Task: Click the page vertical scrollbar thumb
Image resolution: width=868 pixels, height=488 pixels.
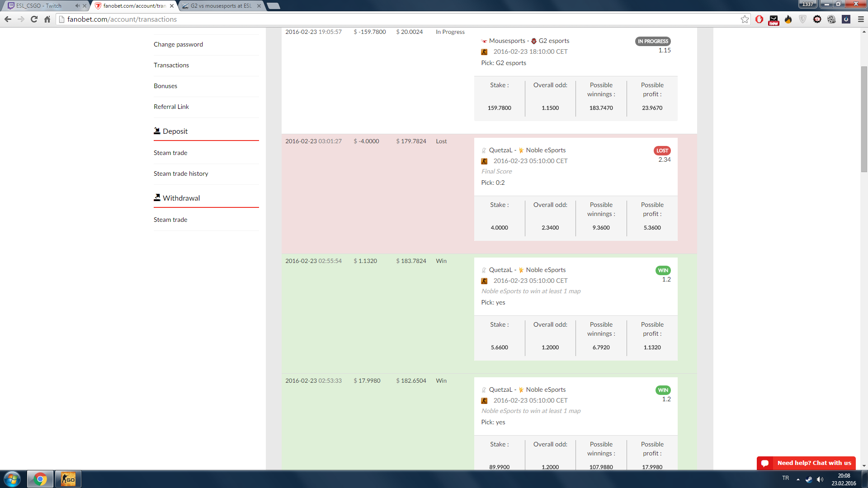Action: tap(864, 119)
